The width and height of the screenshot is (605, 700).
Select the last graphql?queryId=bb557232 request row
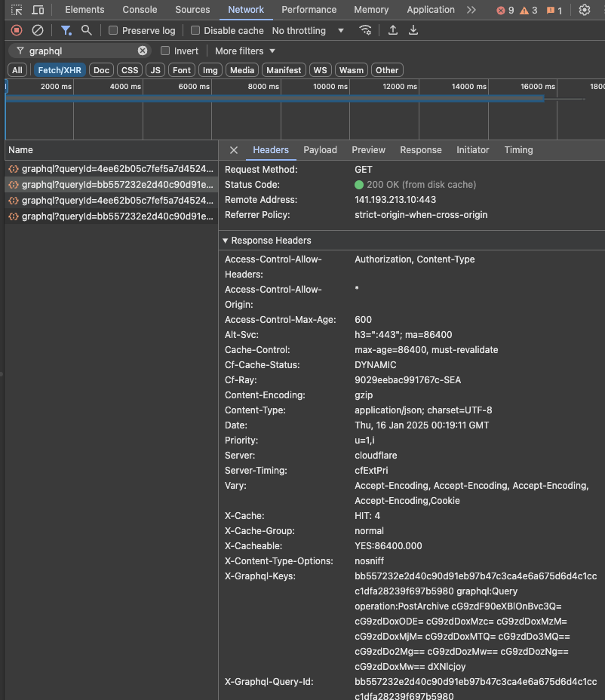click(111, 216)
